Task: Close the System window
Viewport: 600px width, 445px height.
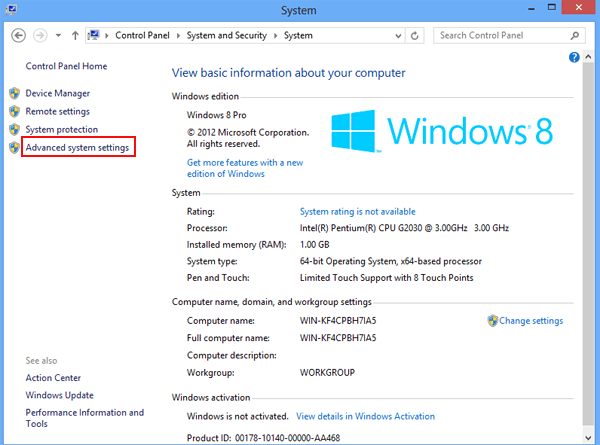Action: (579, 7)
